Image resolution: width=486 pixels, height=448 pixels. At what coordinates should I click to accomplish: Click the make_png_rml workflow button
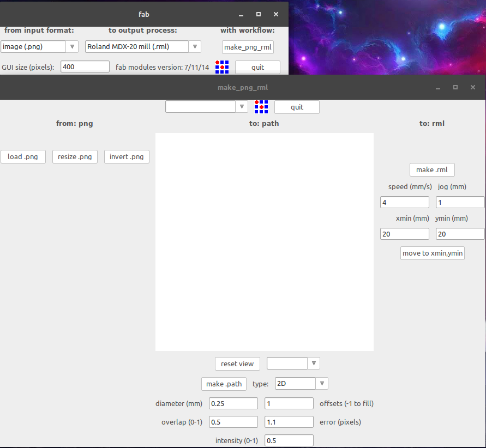tap(248, 47)
